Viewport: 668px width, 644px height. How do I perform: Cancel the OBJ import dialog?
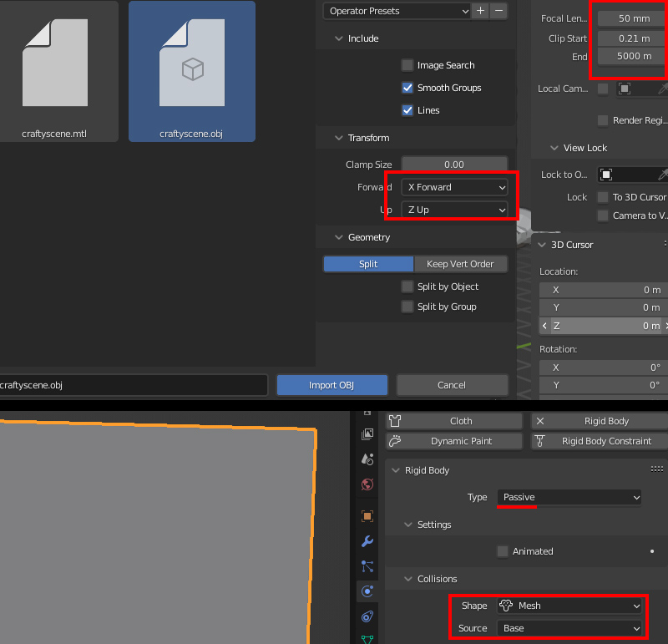pos(452,385)
